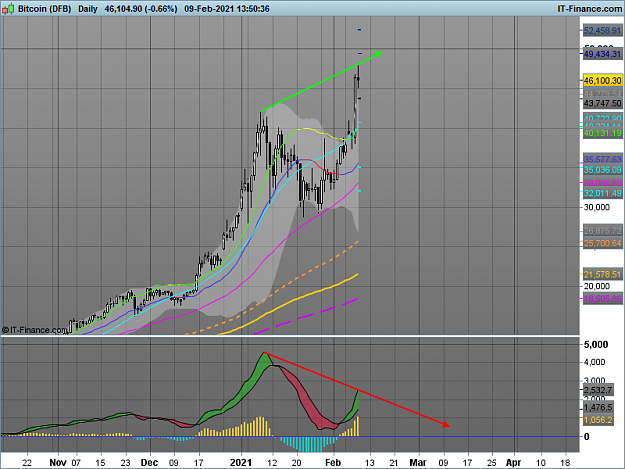Click the 09-Feb-2021 13:50:36 timestamp

(x=227, y=8)
